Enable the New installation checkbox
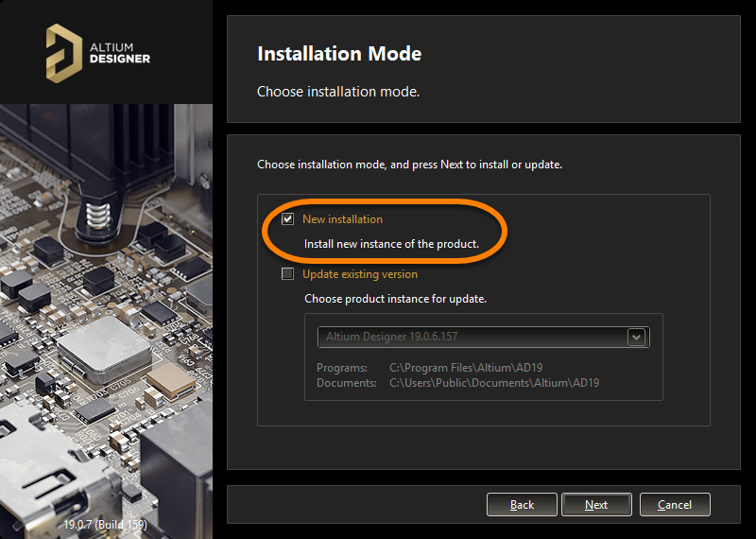Viewport: 756px width, 539px height. [x=288, y=219]
